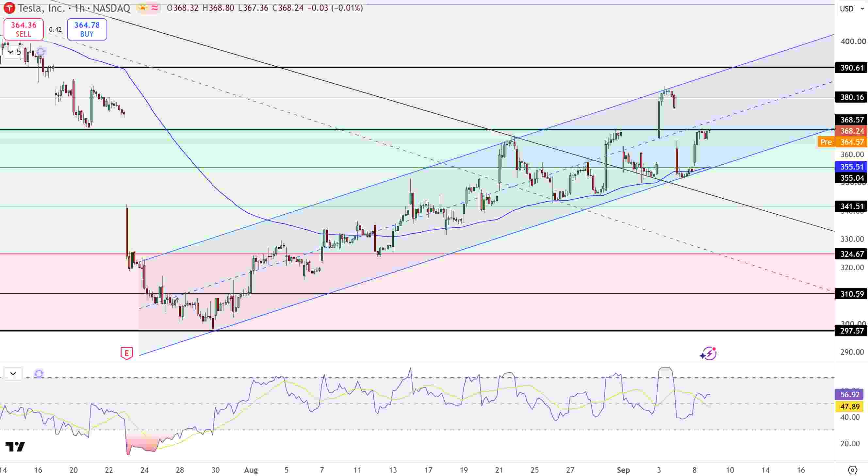868x476 pixels.
Task: Click the 341.51 price line label
Action: click(851, 206)
